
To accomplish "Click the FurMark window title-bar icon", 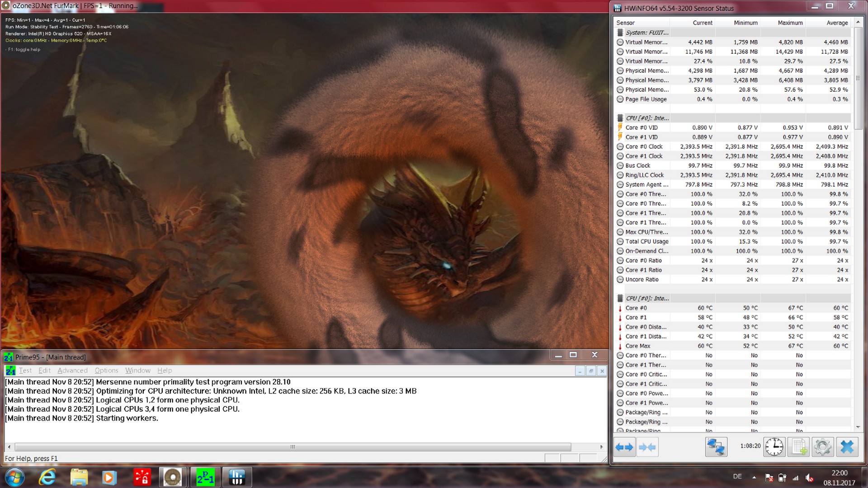I will [6, 6].
